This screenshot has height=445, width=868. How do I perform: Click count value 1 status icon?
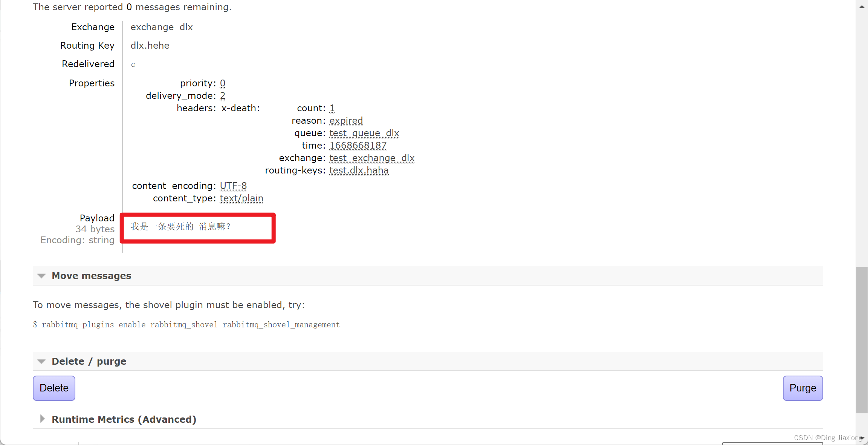(332, 108)
